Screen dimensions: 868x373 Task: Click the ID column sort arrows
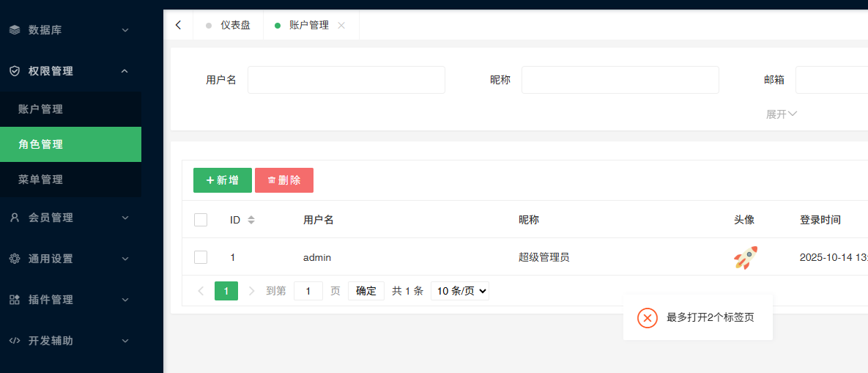click(251, 220)
